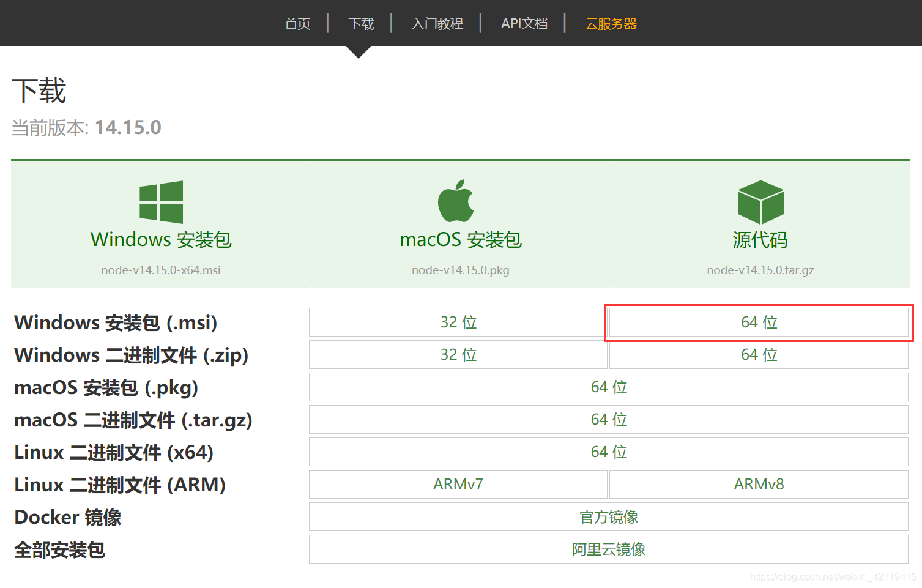Click the Windows logo icon
The width and height of the screenshot is (922, 588).
click(x=161, y=202)
